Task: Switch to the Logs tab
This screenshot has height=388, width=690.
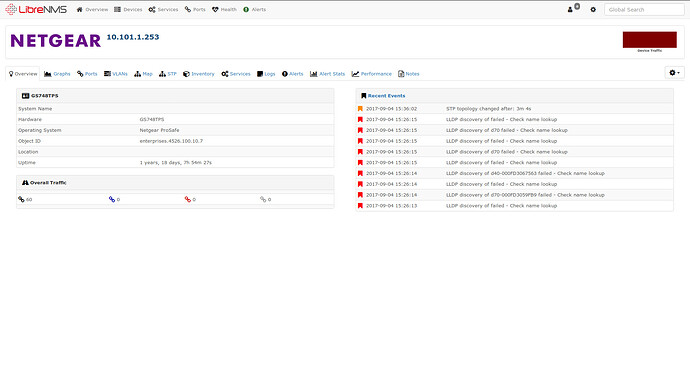Action: pyautogui.click(x=266, y=74)
